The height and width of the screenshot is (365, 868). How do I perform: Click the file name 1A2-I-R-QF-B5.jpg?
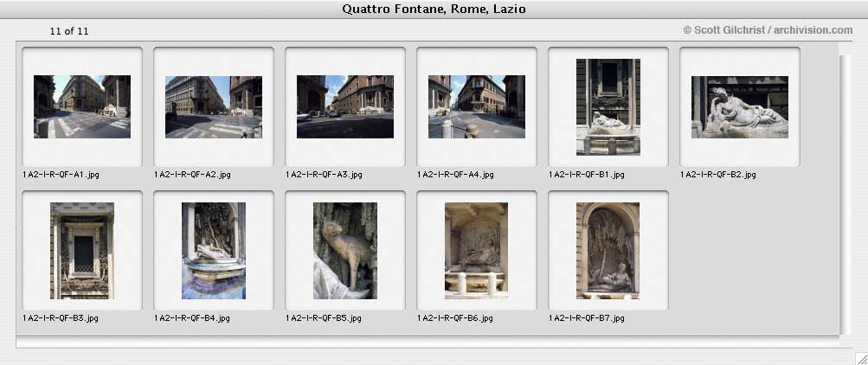point(324,318)
